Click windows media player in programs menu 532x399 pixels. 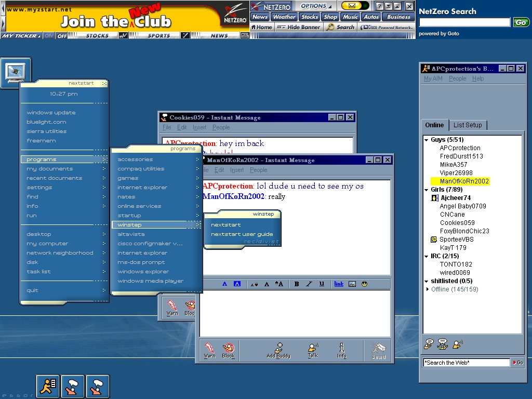tap(150, 281)
